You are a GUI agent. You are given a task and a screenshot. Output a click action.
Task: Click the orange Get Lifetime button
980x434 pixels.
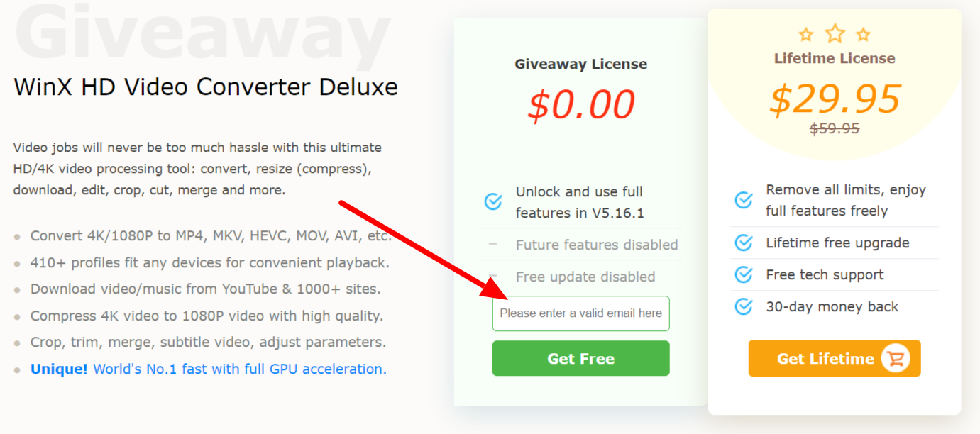coord(834,358)
